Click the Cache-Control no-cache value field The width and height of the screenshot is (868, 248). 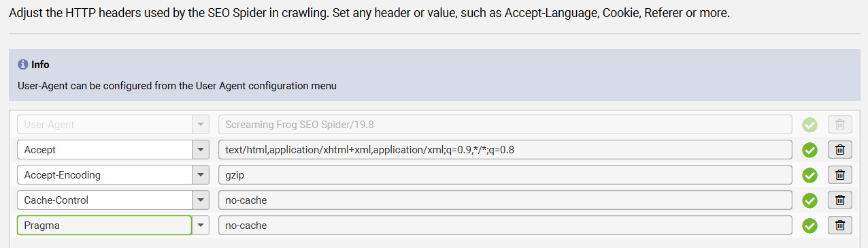(x=505, y=200)
